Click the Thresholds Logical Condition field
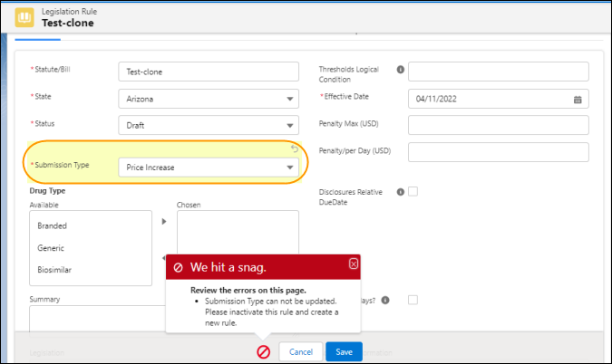This screenshot has height=364, width=612. 499,72
